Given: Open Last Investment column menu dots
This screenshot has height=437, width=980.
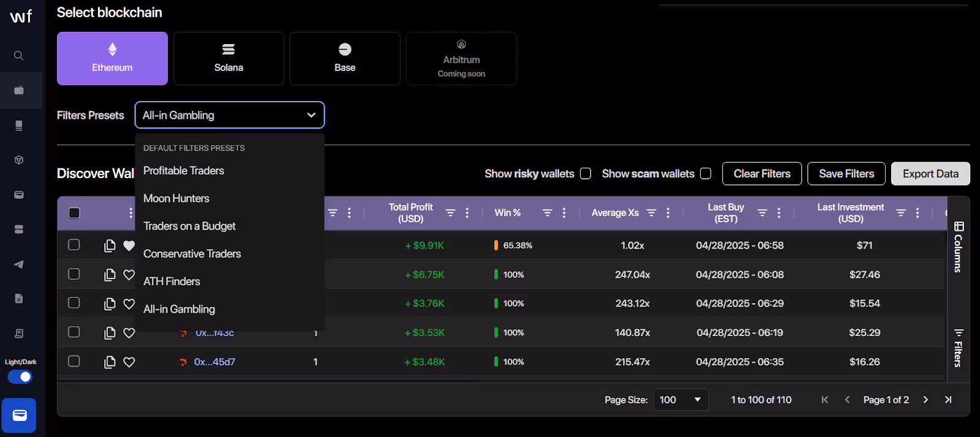Looking at the screenshot, I should 917,213.
